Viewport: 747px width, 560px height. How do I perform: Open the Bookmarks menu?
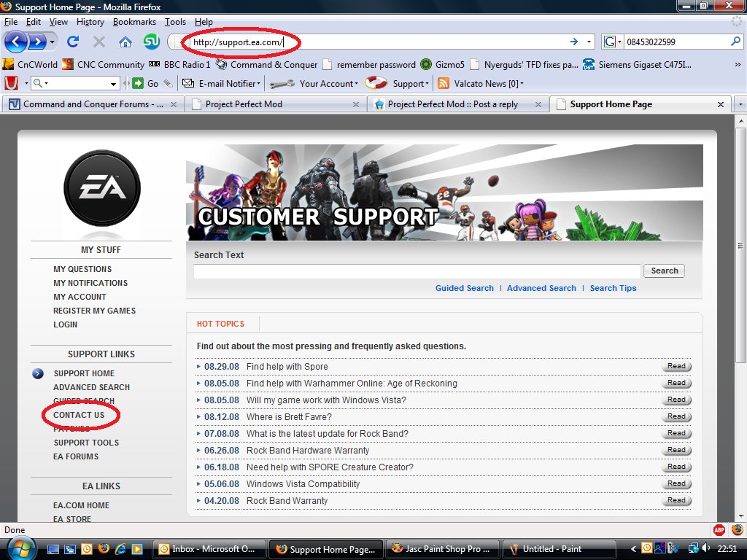point(134,22)
